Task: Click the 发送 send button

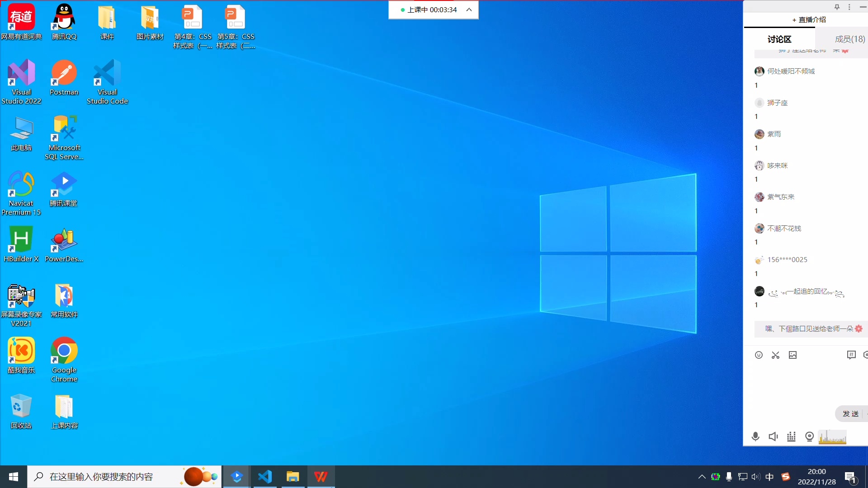Action: (x=850, y=413)
